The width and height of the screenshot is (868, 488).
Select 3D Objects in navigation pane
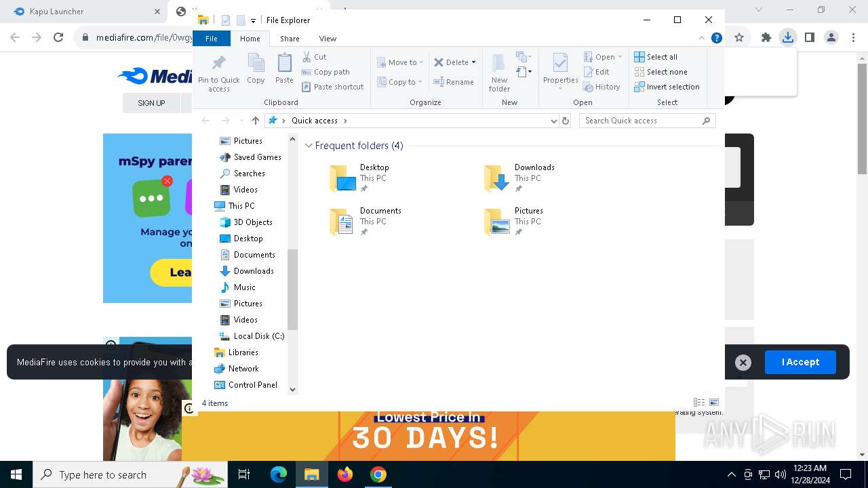[x=246, y=222]
